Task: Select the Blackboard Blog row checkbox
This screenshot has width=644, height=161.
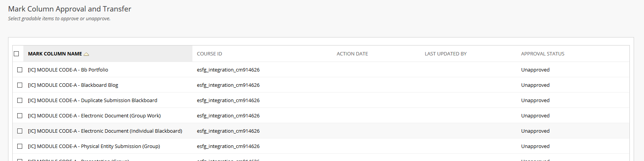Action: click(x=20, y=85)
